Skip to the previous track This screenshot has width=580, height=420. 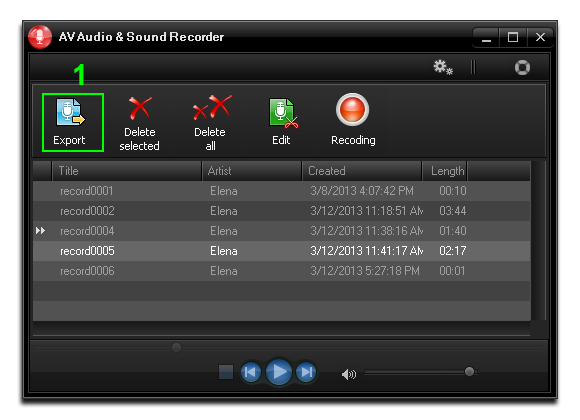click(x=251, y=372)
